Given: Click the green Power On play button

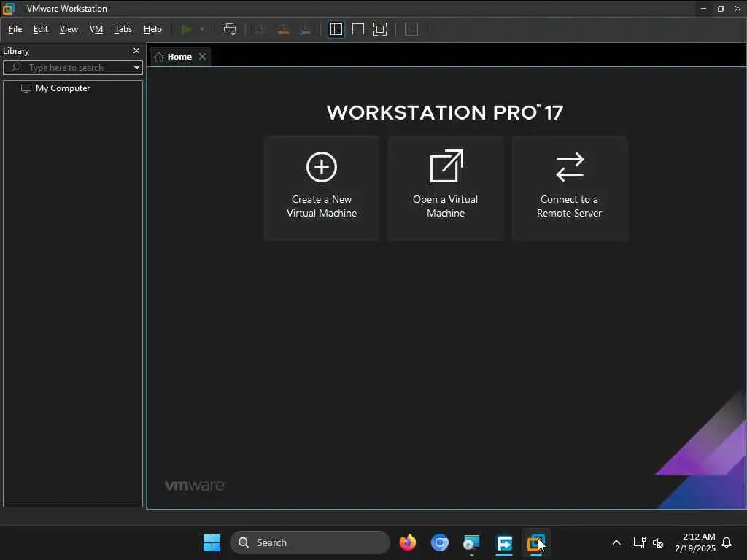Looking at the screenshot, I should 187,29.
